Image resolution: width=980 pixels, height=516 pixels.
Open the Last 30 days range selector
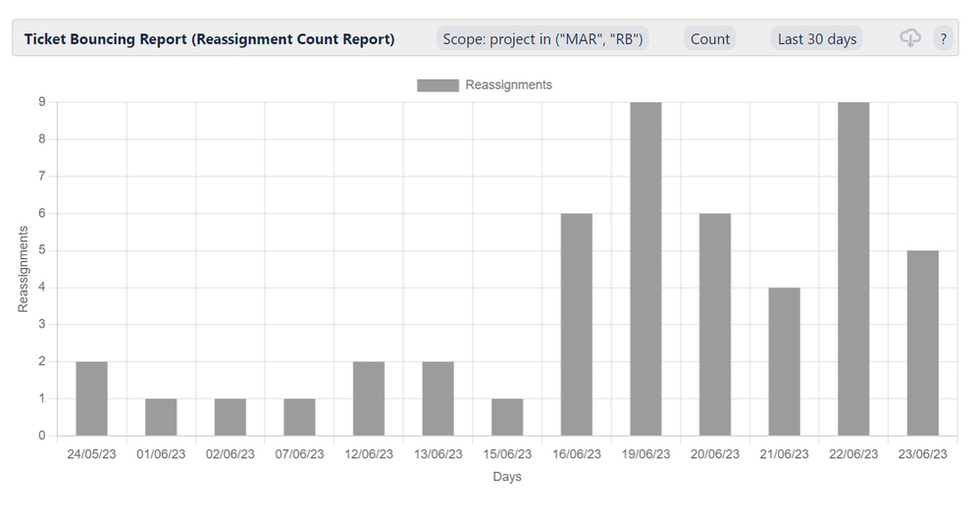pyautogui.click(x=817, y=38)
